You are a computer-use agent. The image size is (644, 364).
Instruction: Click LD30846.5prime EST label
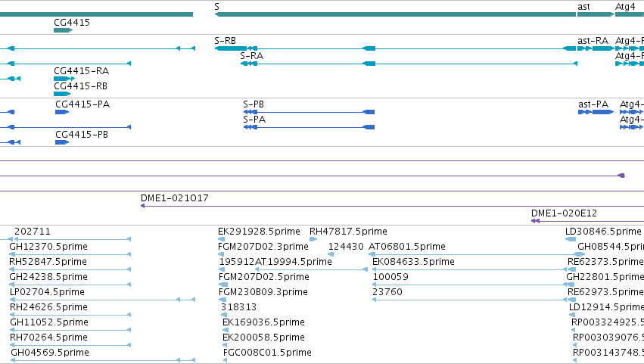coord(603,232)
